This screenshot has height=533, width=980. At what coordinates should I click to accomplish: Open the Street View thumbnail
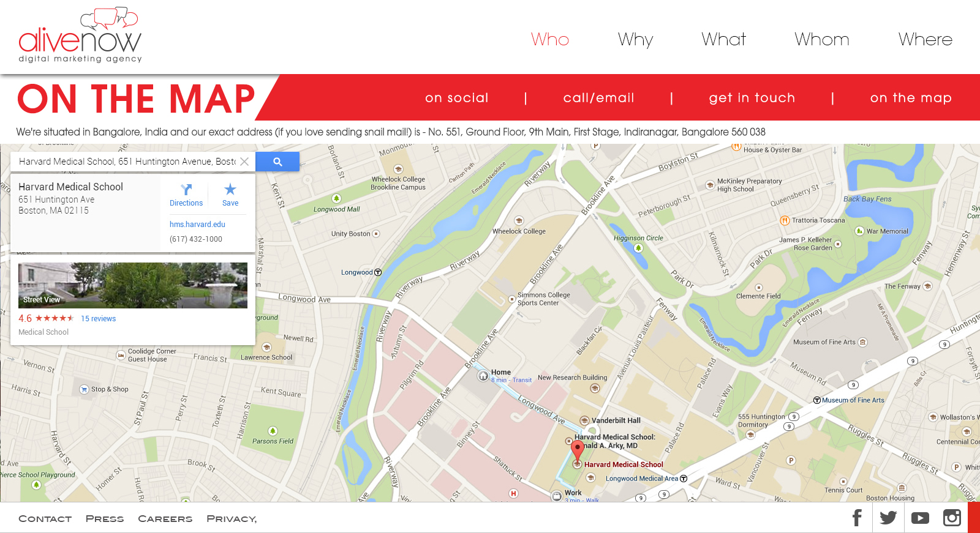(133, 285)
